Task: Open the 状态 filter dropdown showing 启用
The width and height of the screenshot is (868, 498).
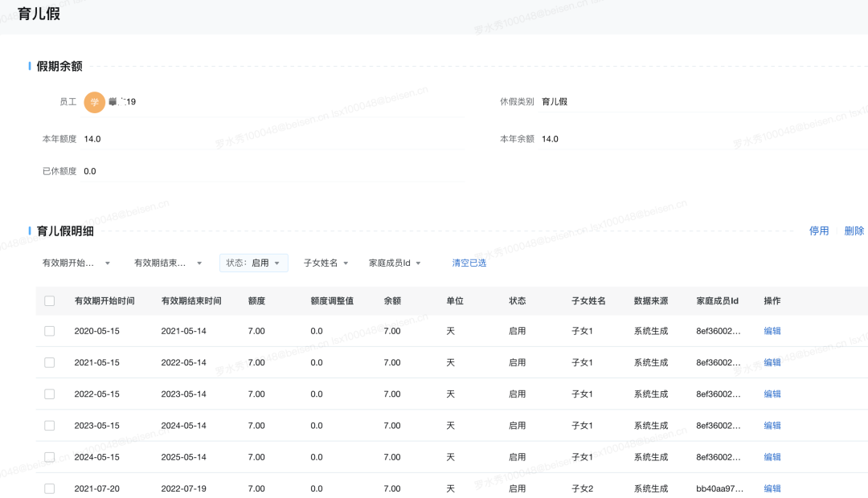Action: pos(253,263)
